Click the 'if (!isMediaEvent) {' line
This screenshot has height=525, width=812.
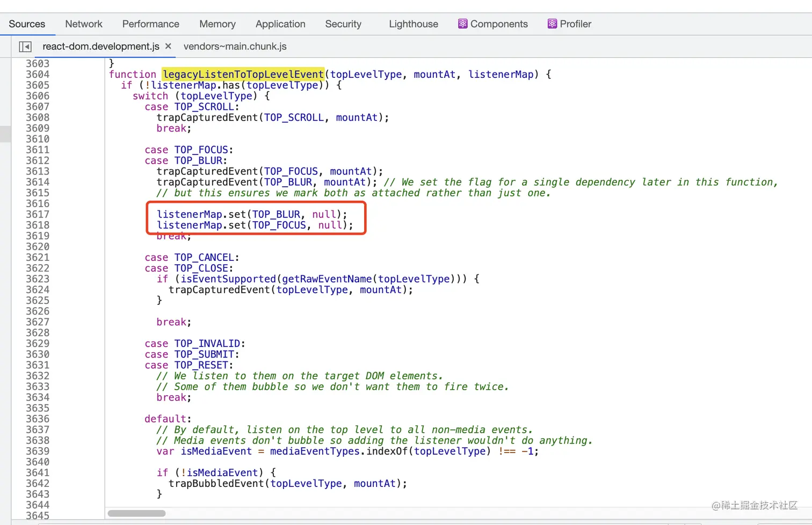pos(216,473)
